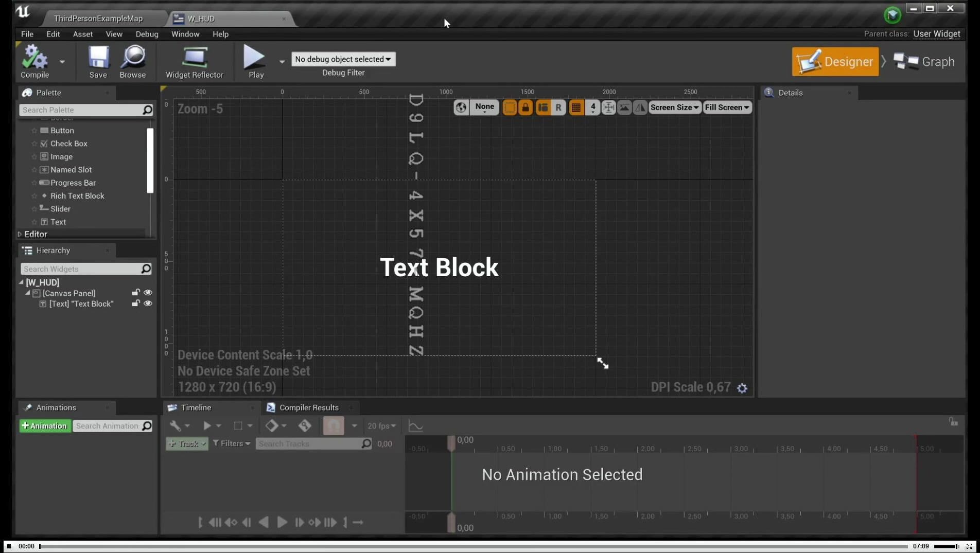980x553 pixels.
Task: Click the timeline play reverse control
Action: pyautogui.click(x=264, y=523)
